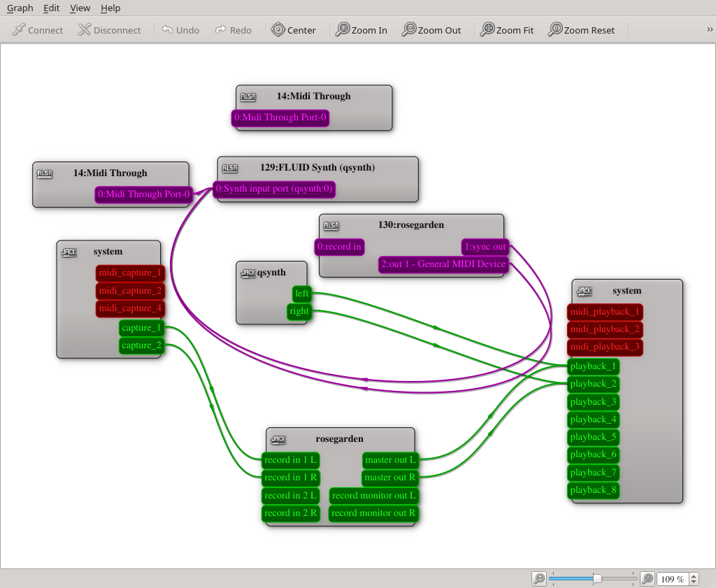Screen dimensions: 716x588
Task: Click the zoom-out magnifier in the status bar
Action: click(x=539, y=579)
